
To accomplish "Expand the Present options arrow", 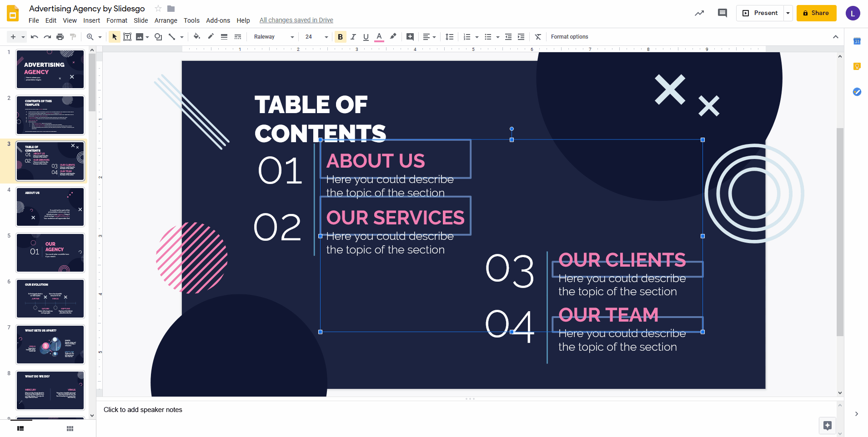I will coord(788,13).
